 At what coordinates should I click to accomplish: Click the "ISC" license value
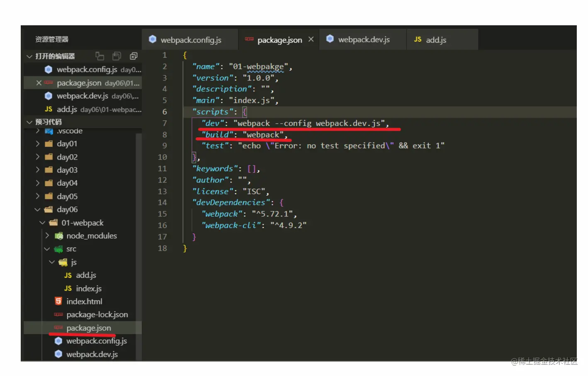point(254,192)
